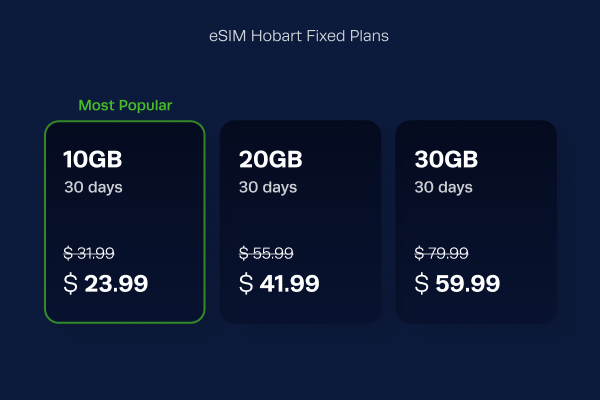Click dollar sign beside 41.99
The height and width of the screenshot is (400, 600).
[246, 284]
